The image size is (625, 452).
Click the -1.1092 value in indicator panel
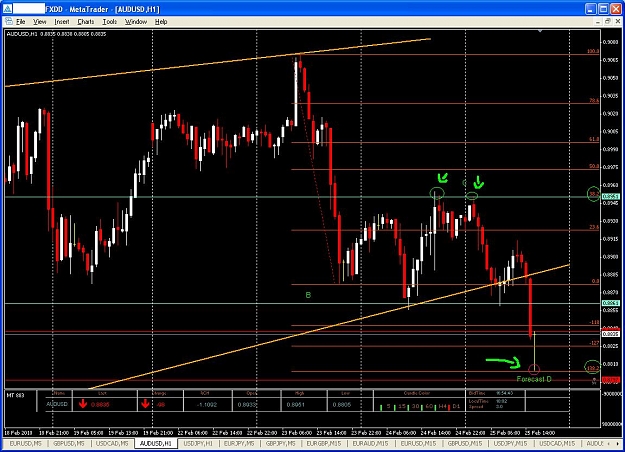pos(207,405)
